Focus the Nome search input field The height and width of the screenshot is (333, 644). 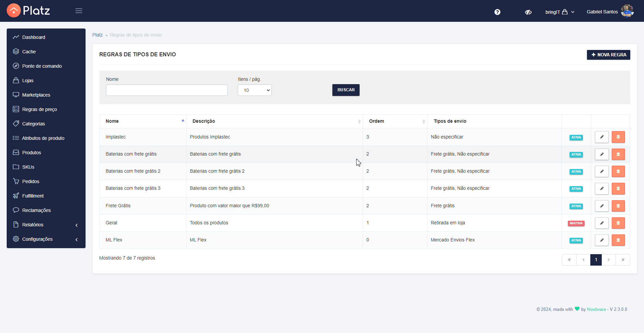167,90
